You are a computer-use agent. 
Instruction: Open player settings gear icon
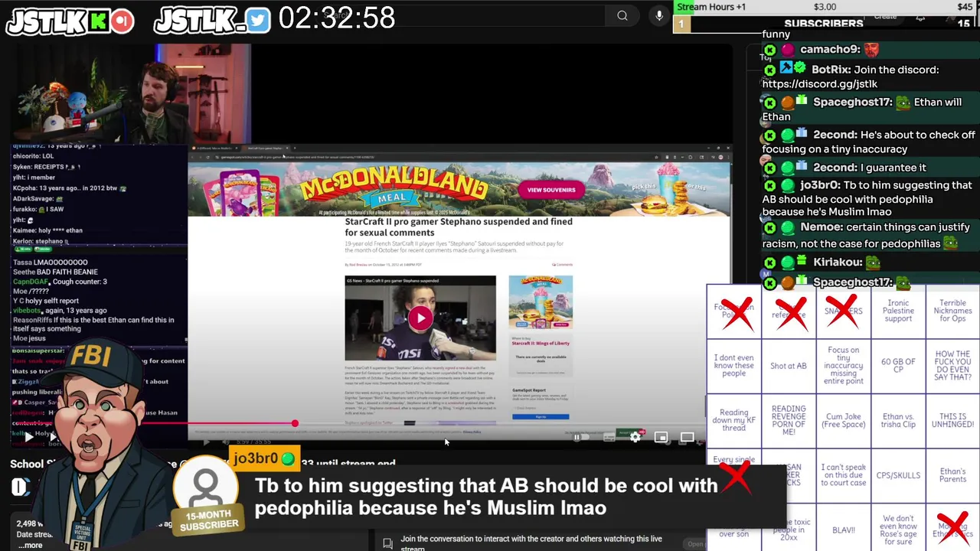coord(635,437)
